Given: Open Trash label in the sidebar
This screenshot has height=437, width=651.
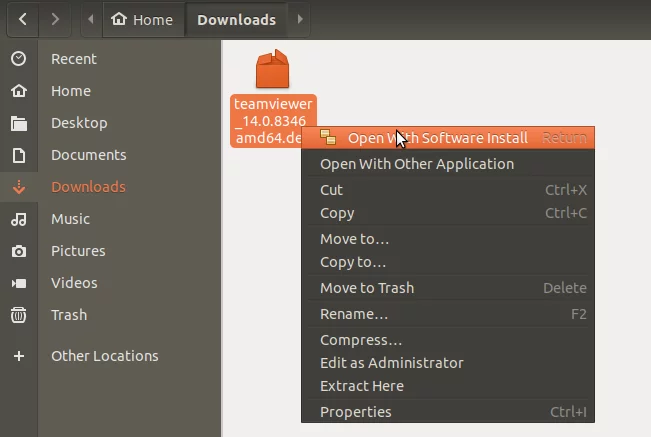Looking at the screenshot, I should tap(69, 315).
